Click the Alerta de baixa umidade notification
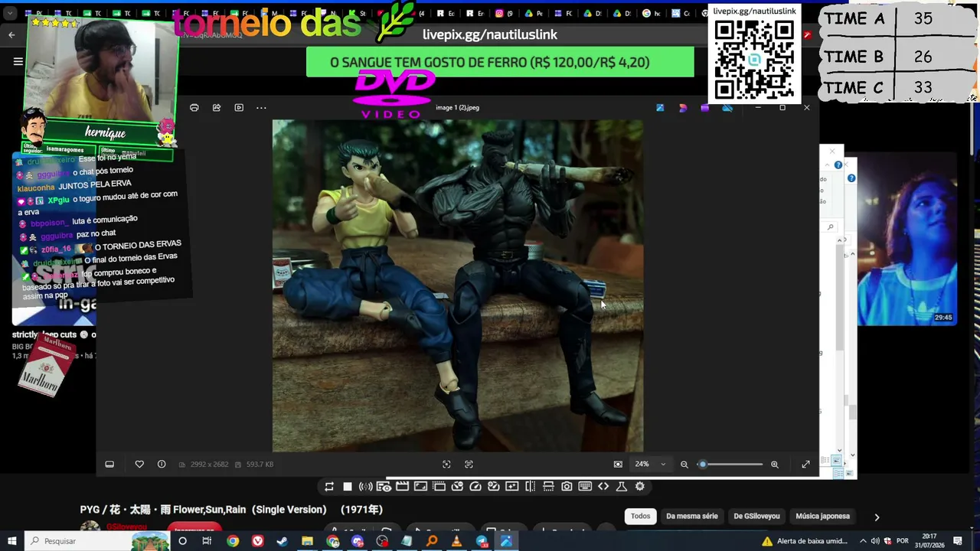This screenshot has height=551, width=980. (805, 541)
